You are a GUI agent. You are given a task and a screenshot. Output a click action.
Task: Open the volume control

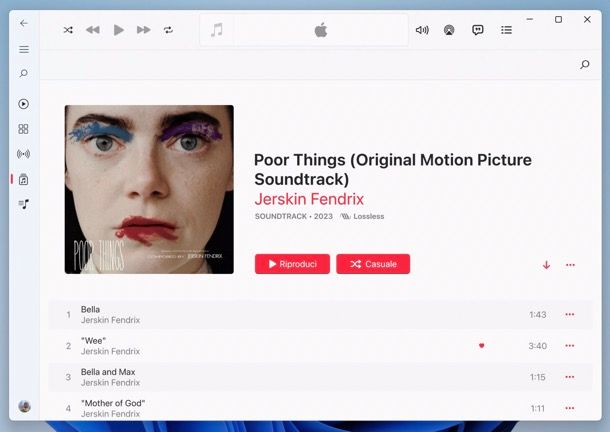(422, 30)
